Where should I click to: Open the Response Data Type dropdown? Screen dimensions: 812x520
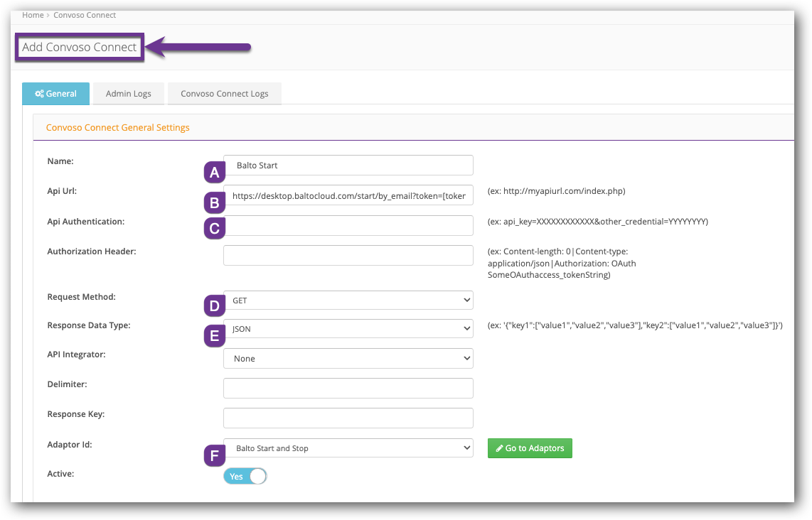[x=348, y=329]
